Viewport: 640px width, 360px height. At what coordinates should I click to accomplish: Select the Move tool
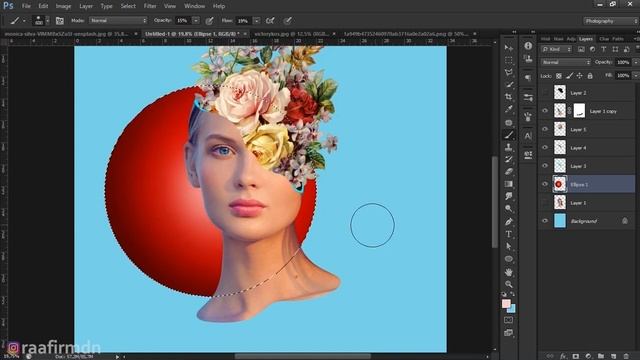[x=509, y=48]
